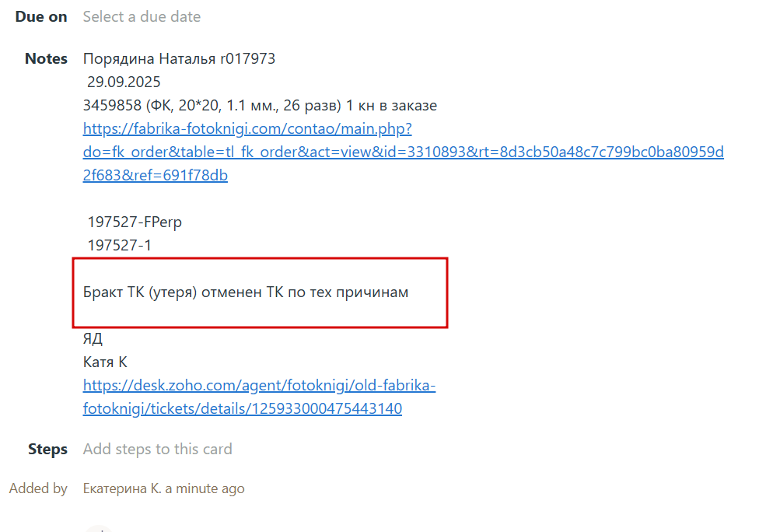Click the Notes label
Image resolution: width=780 pixels, height=532 pixels.
click(x=46, y=59)
